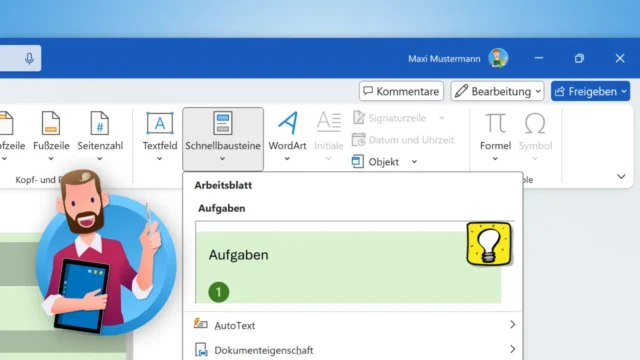Expand the Dokumenteigenschaft submenu arrow
The image size is (640, 360).
click(513, 349)
